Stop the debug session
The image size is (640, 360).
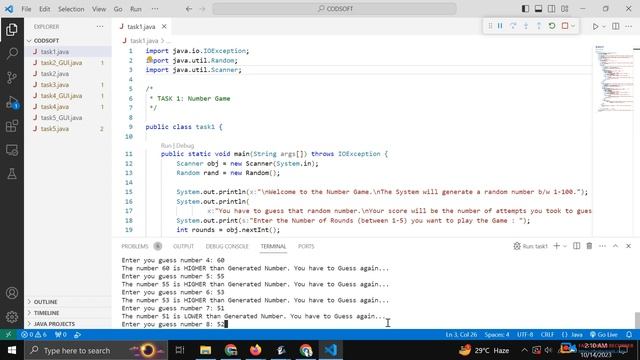click(565, 26)
